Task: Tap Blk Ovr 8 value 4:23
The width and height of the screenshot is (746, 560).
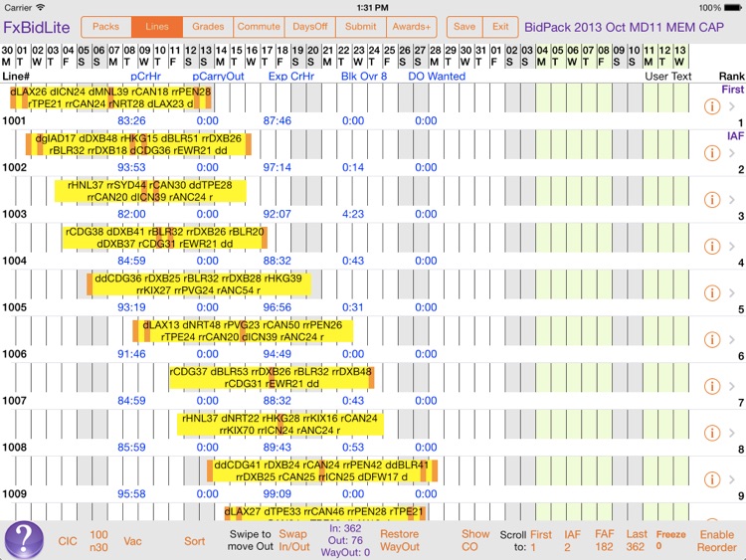Action: click(353, 214)
